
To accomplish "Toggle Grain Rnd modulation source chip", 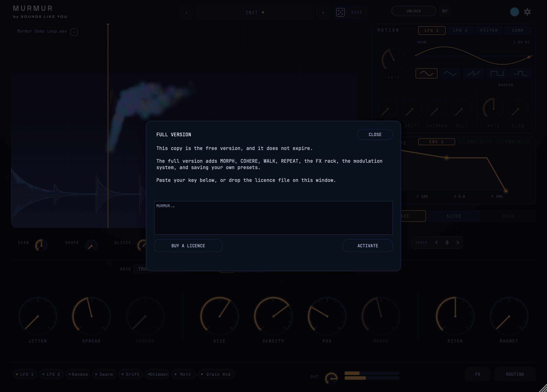I will tap(216, 374).
